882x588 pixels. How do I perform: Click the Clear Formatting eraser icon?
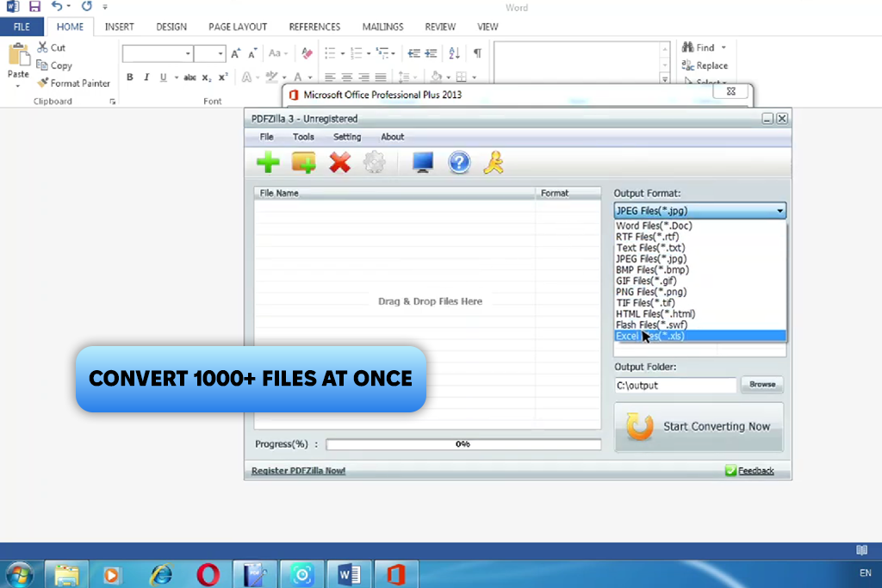[x=307, y=53]
